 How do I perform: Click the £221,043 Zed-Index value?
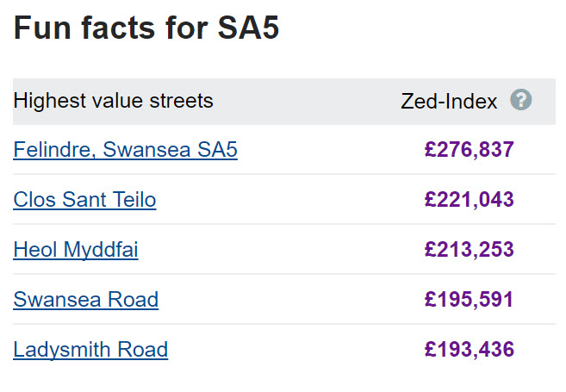point(469,200)
